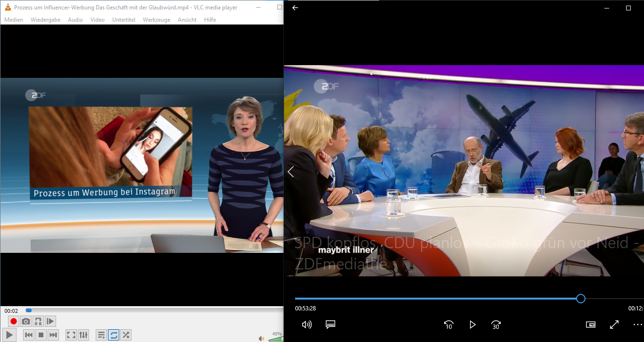644x342 pixels.
Task: Open subtitles and captions menu in right player
Action: tap(330, 325)
